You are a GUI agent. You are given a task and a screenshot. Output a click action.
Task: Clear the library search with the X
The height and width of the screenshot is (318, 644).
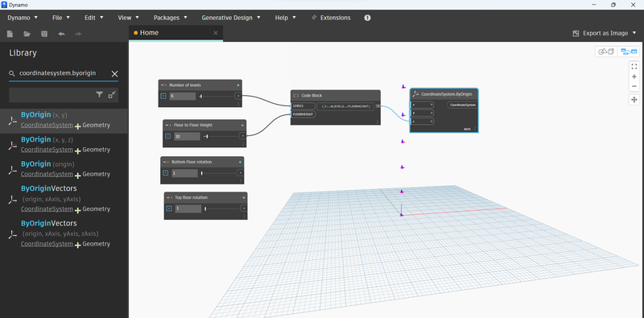click(x=115, y=73)
